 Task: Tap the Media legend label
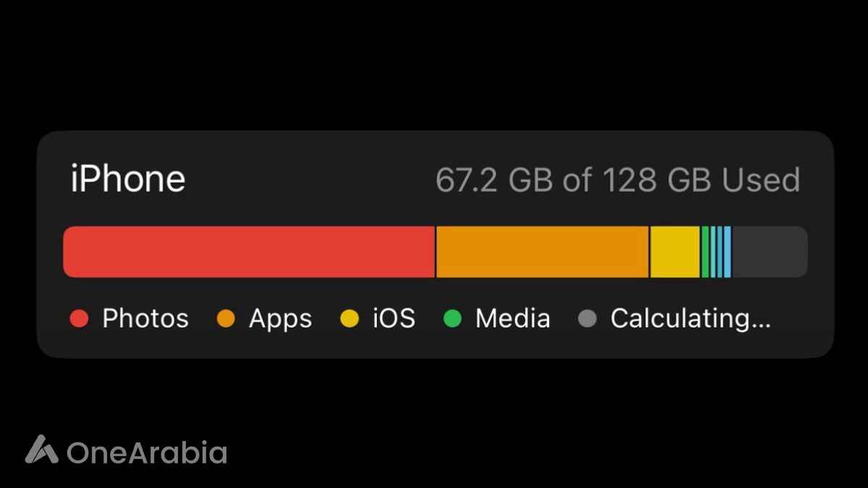(x=513, y=319)
